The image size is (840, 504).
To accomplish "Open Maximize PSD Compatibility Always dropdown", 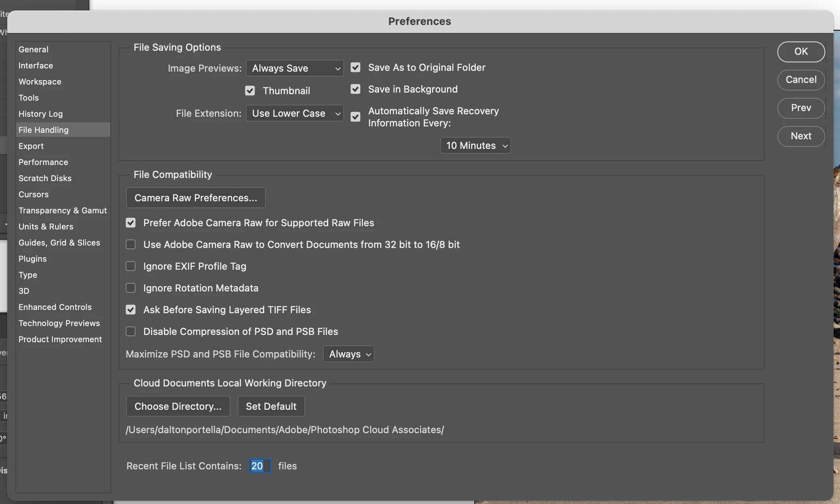I will click(x=349, y=354).
